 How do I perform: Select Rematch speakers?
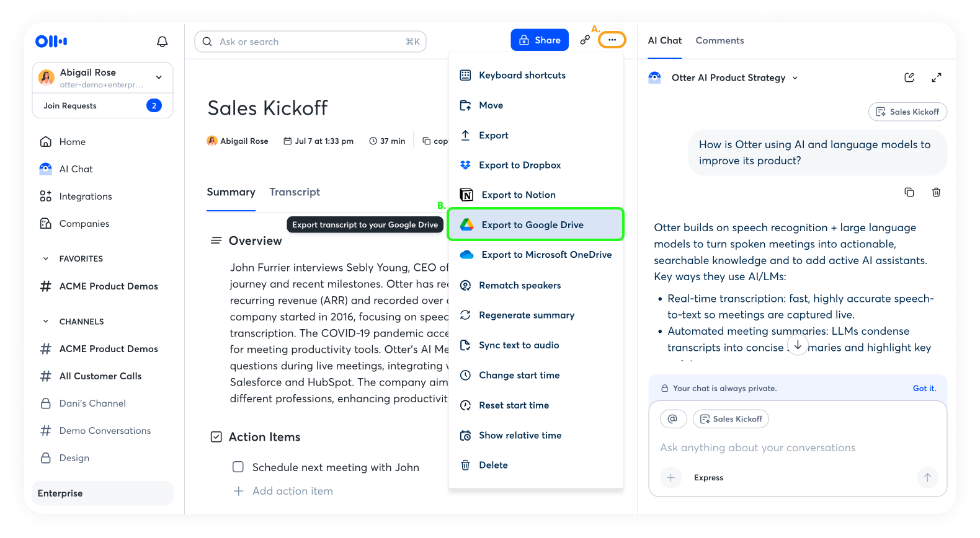(x=536, y=285)
